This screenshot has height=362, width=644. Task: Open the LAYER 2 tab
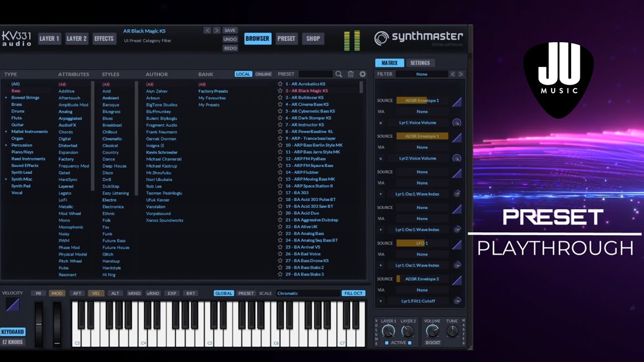click(x=77, y=39)
